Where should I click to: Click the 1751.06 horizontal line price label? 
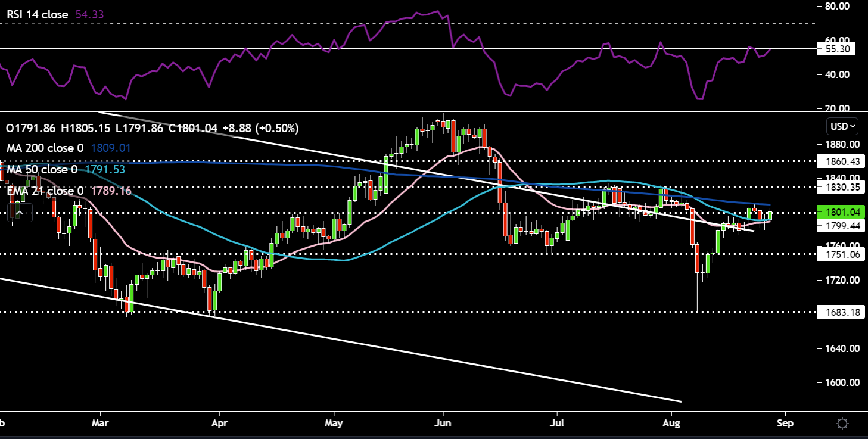point(841,254)
